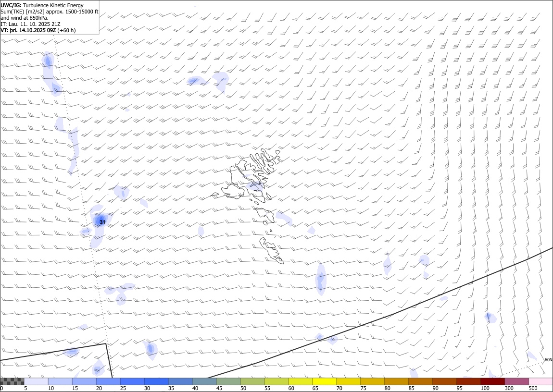
Task: Click the '60N' latitude label
Action: [548, 360]
